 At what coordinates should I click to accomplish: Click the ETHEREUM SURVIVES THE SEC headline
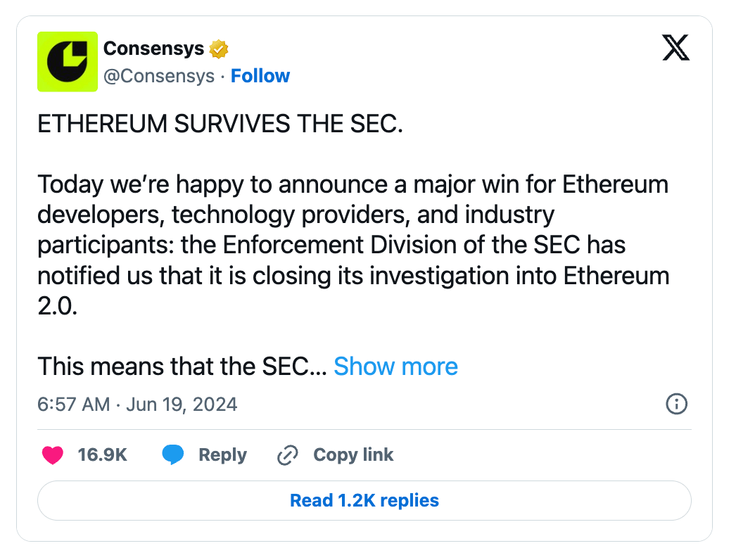tap(220, 125)
